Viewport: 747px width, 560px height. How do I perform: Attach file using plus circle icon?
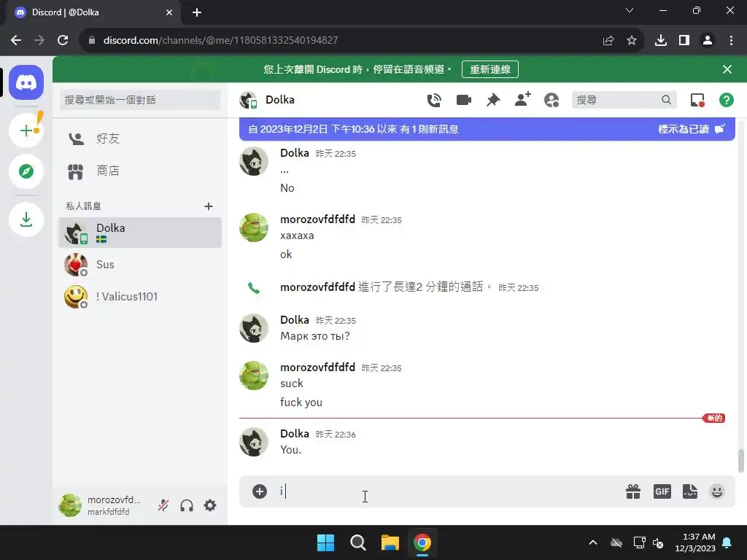pyautogui.click(x=259, y=491)
